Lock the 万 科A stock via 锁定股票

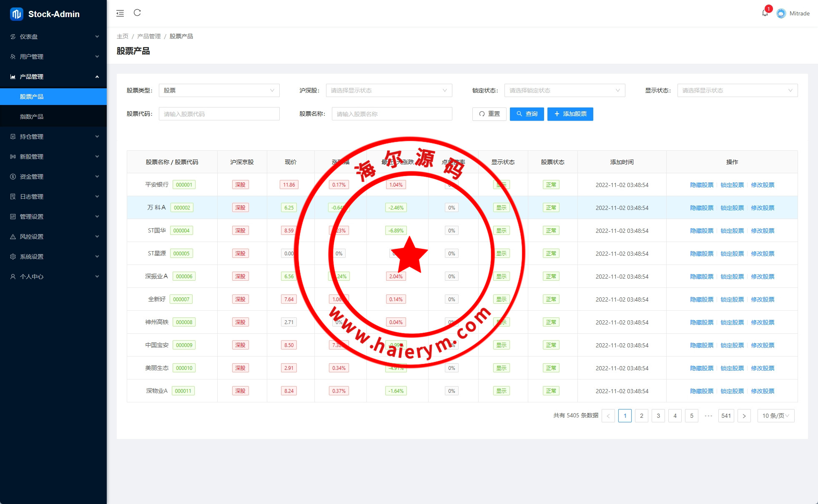point(732,208)
